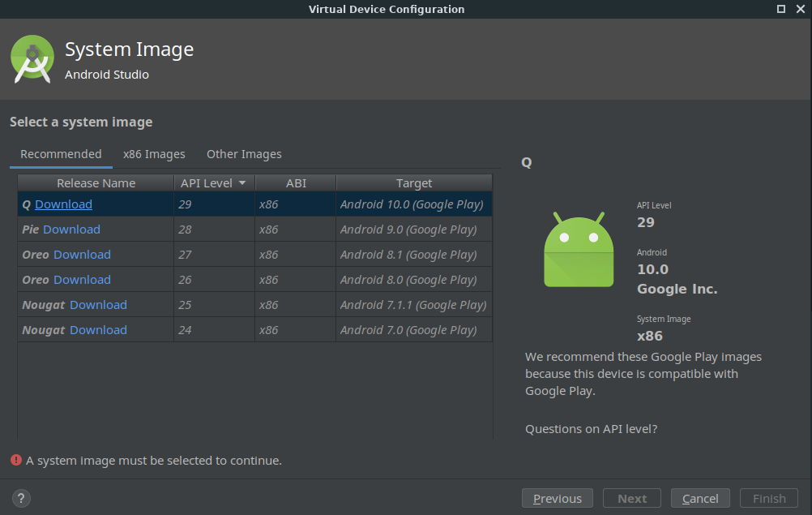Screen dimensions: 812x515
Task: Switch to the x86 Images tab
Action: (154, 154)
